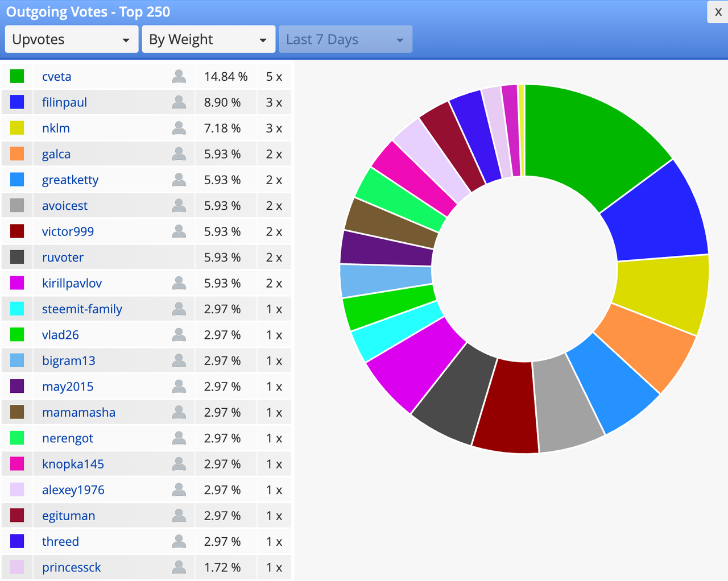The image size is (728, 581).
Task: Open the Last 7 Days dropdown
Action: click(x=346, y=39)
